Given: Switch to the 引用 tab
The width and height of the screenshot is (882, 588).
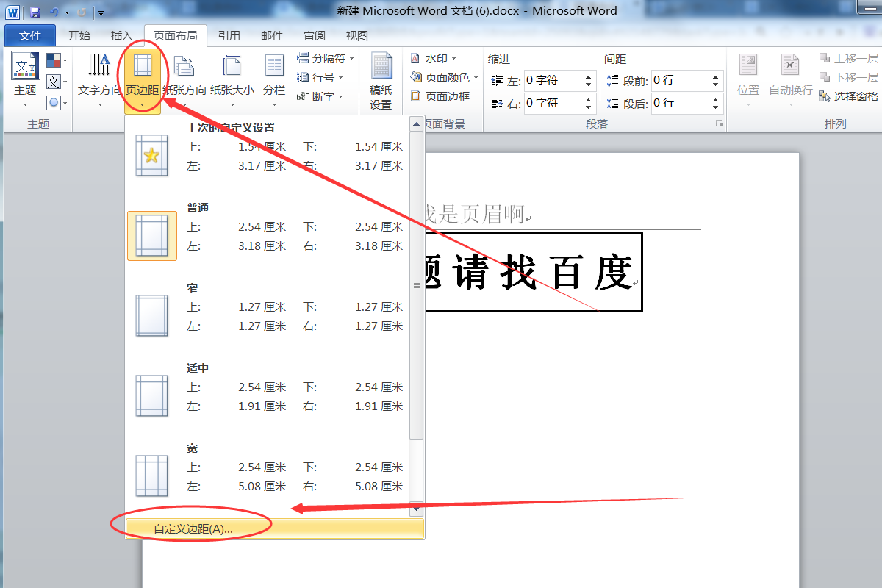Looking at the screenshot, I should (229, 35).
